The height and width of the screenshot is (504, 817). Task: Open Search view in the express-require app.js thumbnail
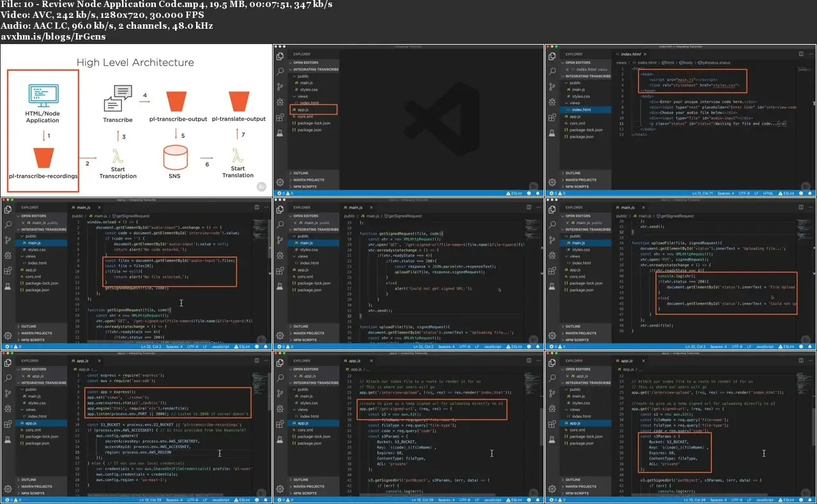click(x=8, y=378)
